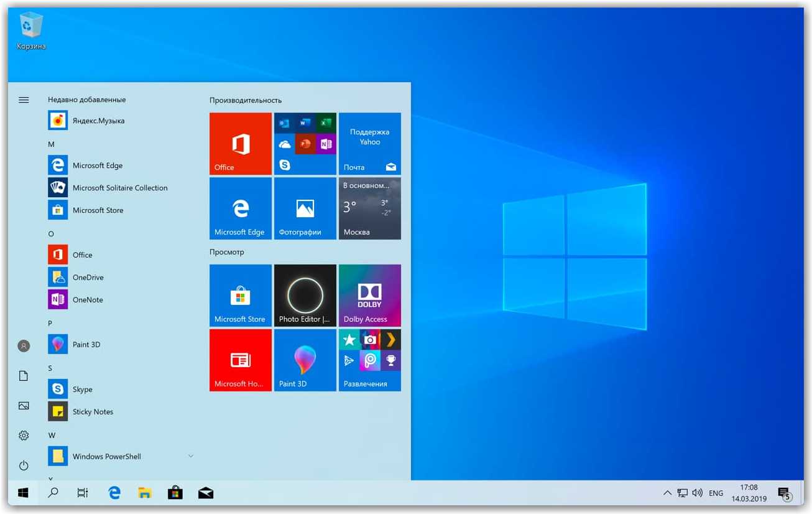Open taskbar Search magnifier

coord(53,493)
